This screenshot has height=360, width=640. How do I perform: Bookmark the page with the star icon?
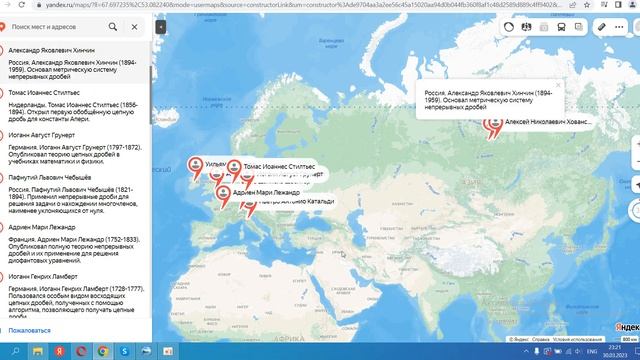[587, 5]
